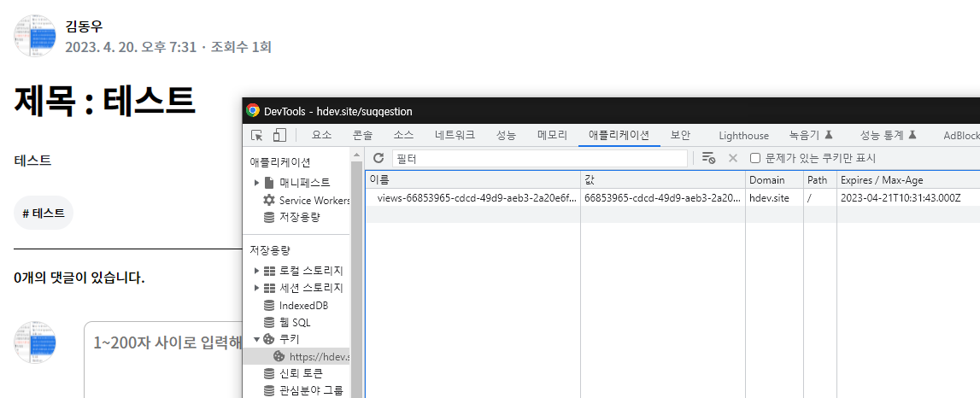Viewport: 980px width, 398px height.
Task: Click the 김동우 author name
Action: click(85, 26)
